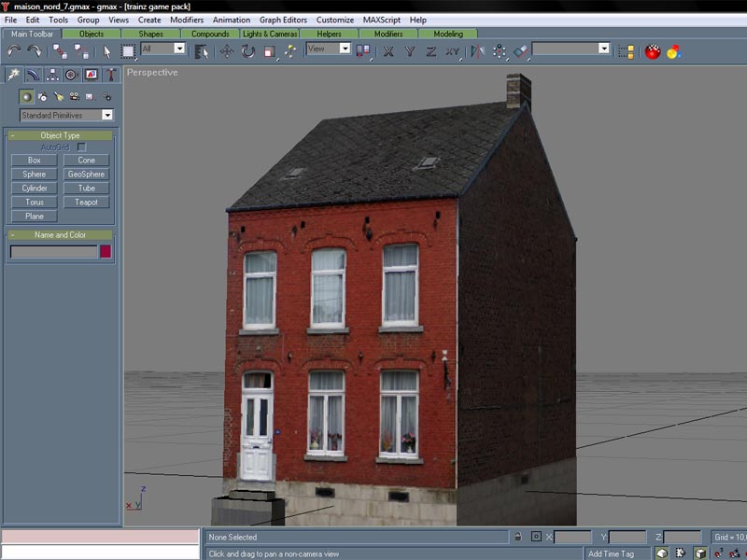The height and width of the screenshot is (560, 747).
Task: Click the Teapot primitive button
Action: tap(86, 202)
